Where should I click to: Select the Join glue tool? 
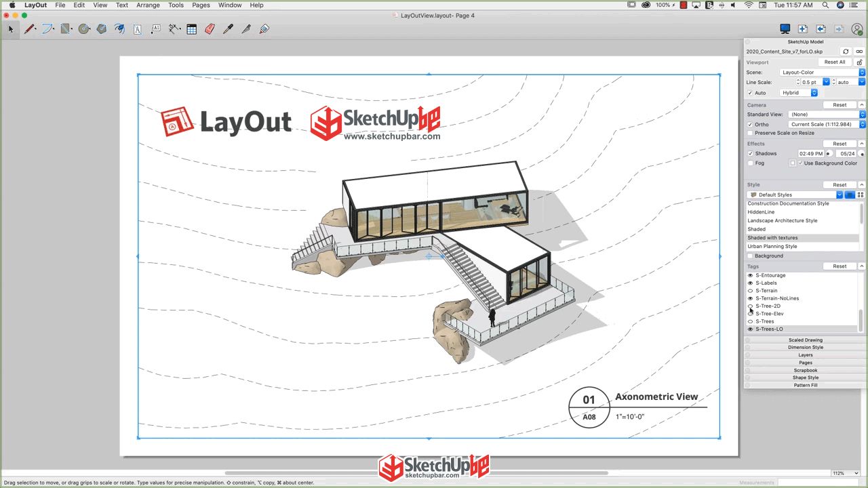coord(264,29)
